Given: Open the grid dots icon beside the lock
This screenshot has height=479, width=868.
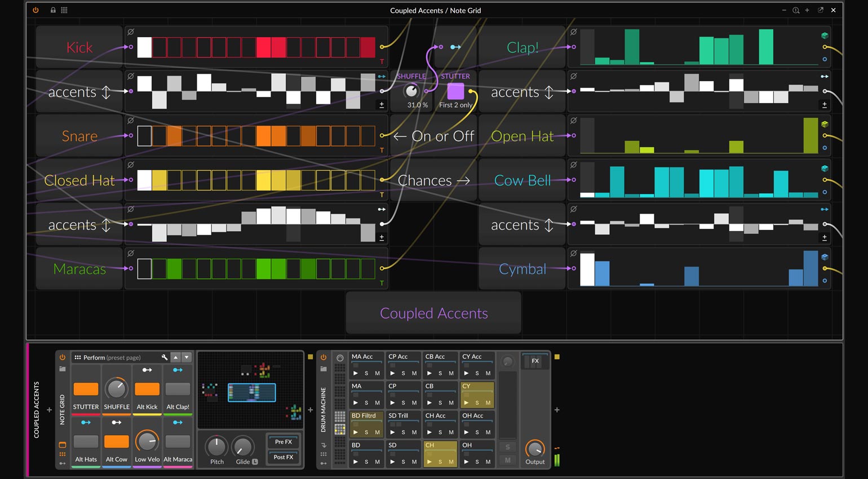Looking at the screenshot, I should [x=64, y=10].
